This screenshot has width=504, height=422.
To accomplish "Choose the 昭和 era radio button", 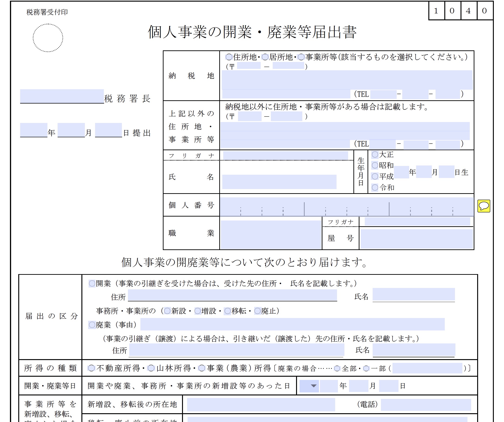I will (375, 165).
